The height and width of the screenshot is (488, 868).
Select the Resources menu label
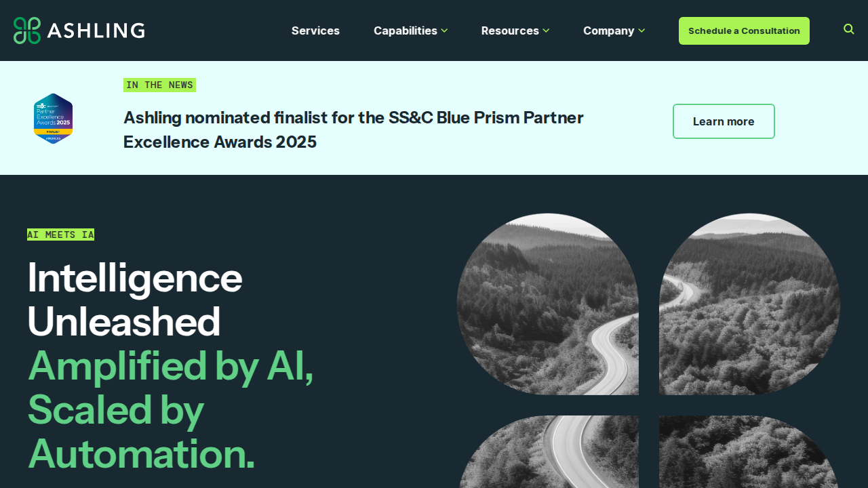coord(510,30)
